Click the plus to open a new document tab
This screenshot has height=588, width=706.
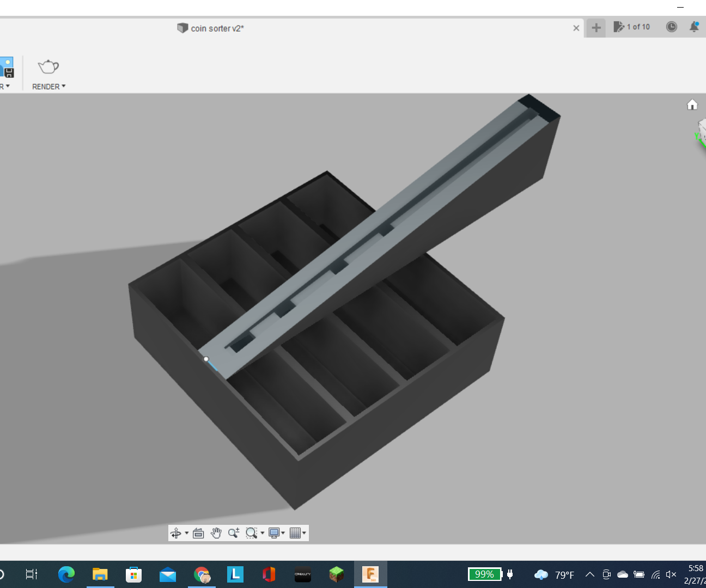(x=595, y=27)
